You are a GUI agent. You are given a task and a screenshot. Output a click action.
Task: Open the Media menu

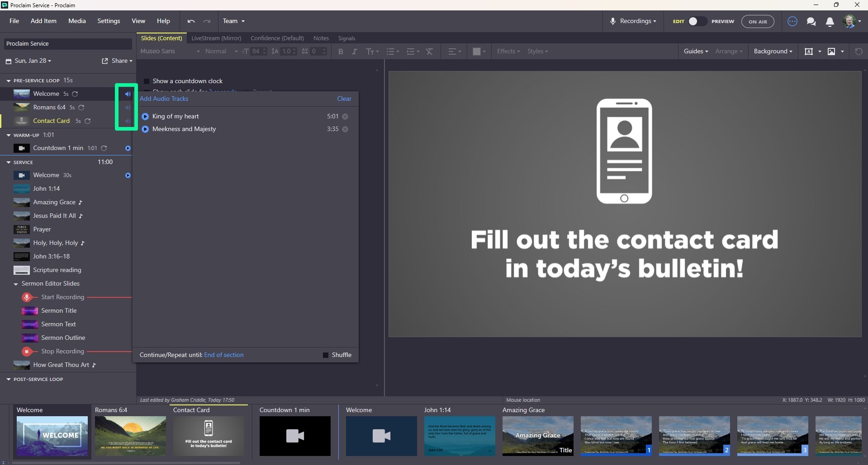click(77, 21)
